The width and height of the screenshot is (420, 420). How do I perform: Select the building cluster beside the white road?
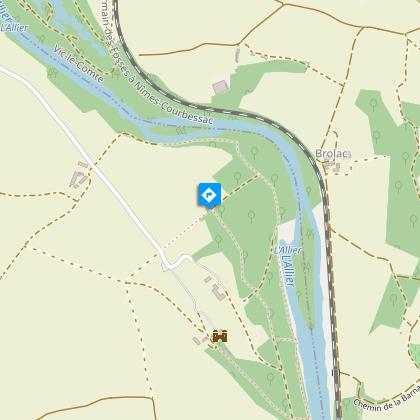point(78,177)
